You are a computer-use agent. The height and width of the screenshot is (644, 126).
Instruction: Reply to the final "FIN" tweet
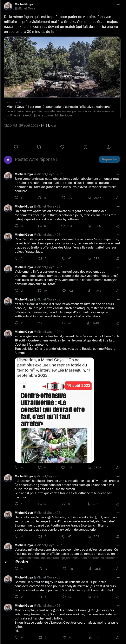pyautogui.click(x=16, y=637)
